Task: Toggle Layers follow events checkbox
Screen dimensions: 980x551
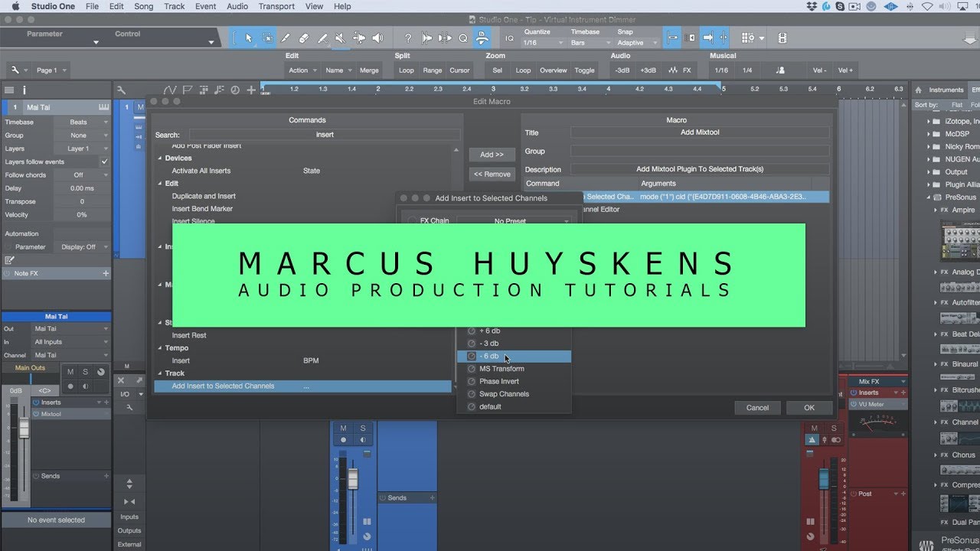Action: coord(104,161)
